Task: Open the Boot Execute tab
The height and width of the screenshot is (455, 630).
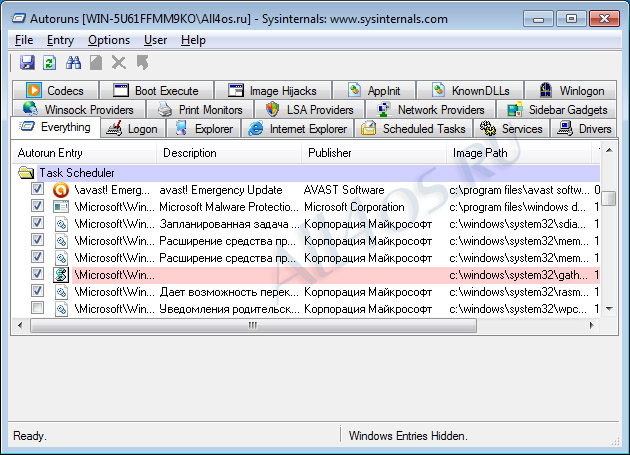Action: [x=156, y=90]
